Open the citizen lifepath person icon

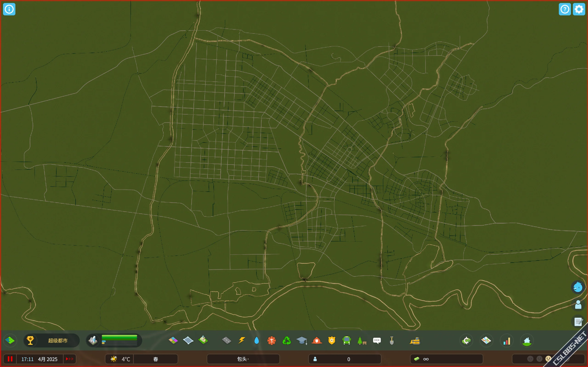[x=578, y=304]
